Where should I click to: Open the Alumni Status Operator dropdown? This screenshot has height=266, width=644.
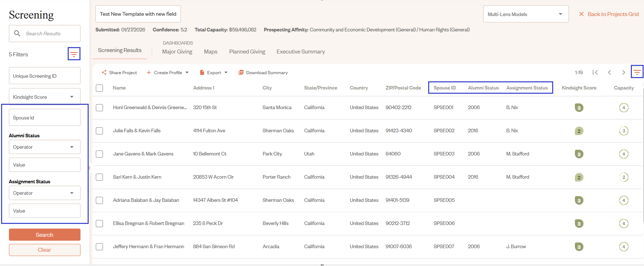(x=45, y=147)
